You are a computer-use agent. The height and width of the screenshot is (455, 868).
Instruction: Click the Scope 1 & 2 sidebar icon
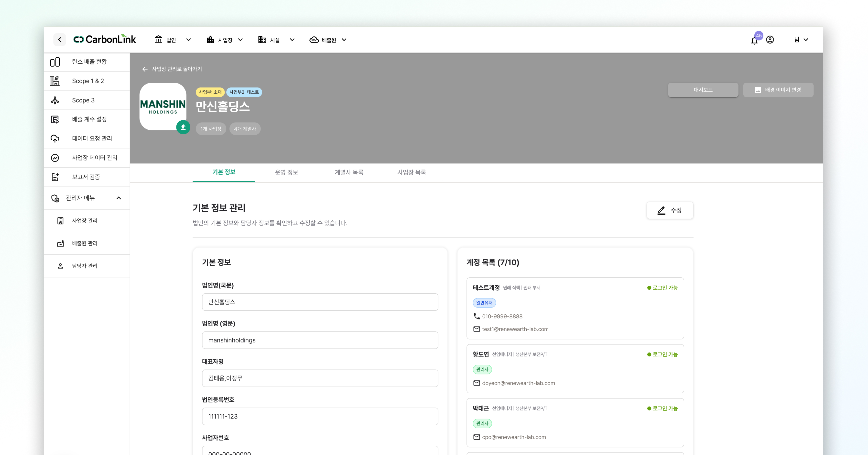[55, 81]
